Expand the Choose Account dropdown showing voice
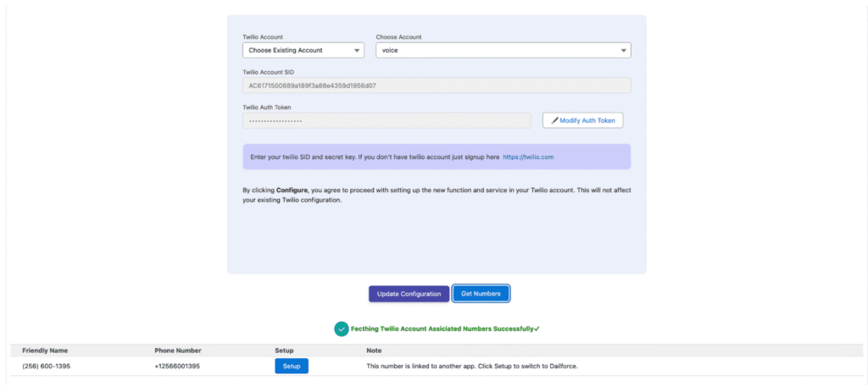868x392 pixels. [503, 51]
